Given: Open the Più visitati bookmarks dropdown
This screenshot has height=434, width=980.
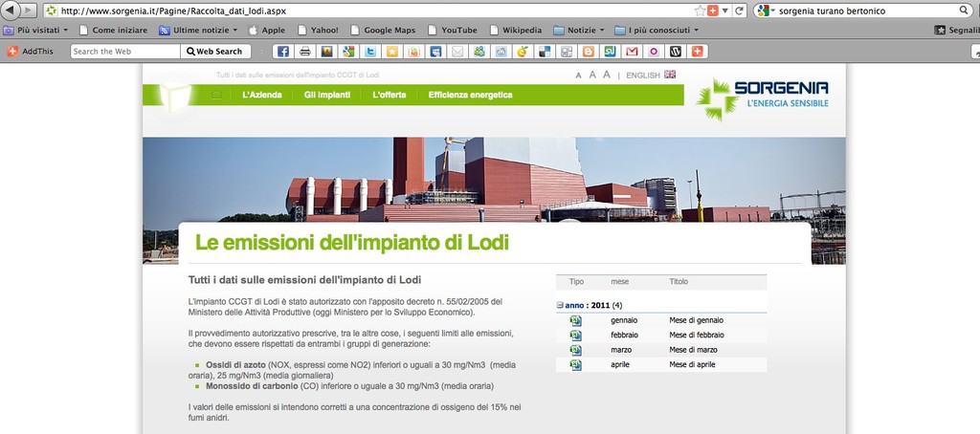Looking at the screenshot, I should pyautogui.click(x=36, y=30).
